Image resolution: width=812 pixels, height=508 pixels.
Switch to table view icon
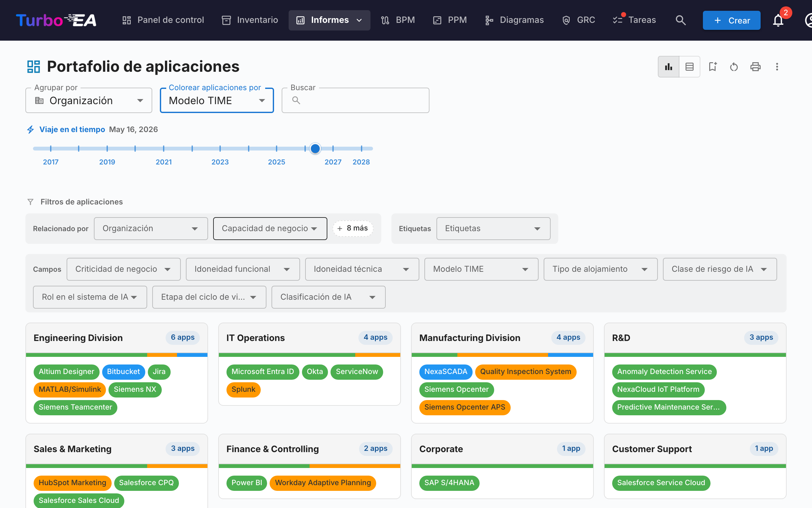690,67
